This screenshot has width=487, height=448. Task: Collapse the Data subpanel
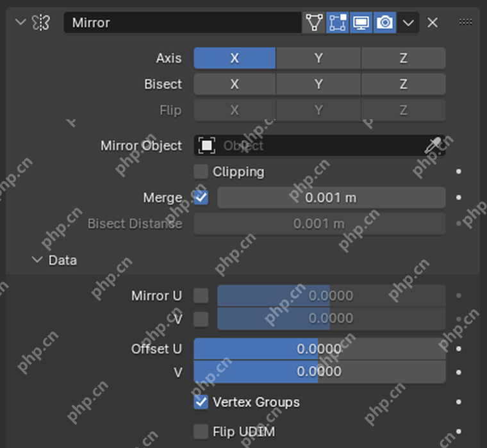[x=37, y=260]
